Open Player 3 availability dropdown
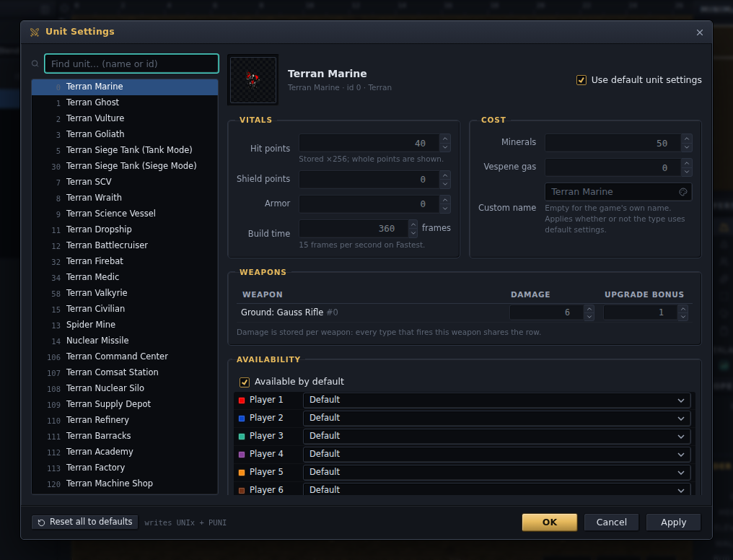The height and width of the screenshot is (560, 733). click(x=496, y=436)
